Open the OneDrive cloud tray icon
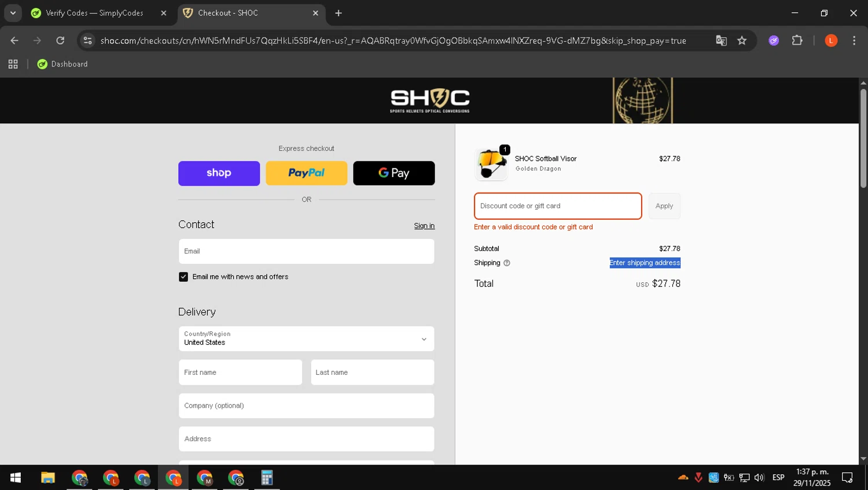This screenshot has height=490, width=868. pyautogui.click(x=683, y=477)
